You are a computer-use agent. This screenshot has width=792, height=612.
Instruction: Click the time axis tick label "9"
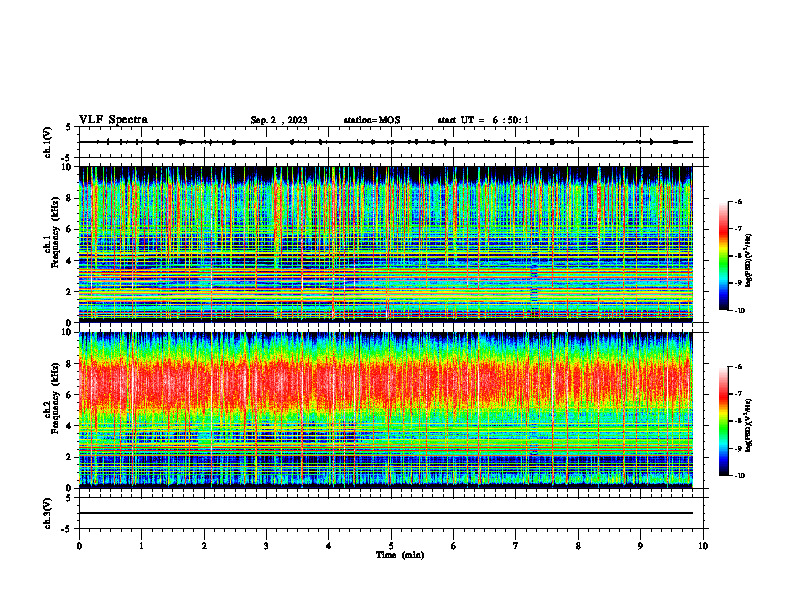(x=640, y=546)
